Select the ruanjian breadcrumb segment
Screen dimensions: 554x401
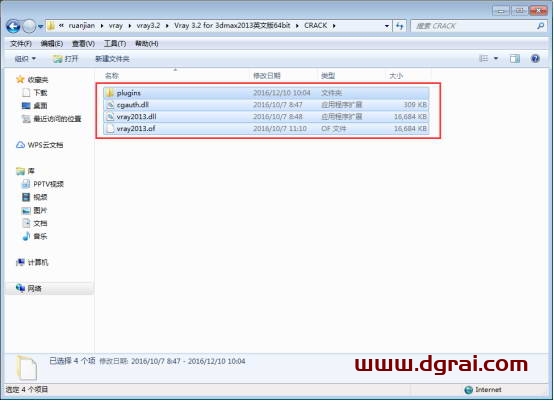[x=82, y=26]
